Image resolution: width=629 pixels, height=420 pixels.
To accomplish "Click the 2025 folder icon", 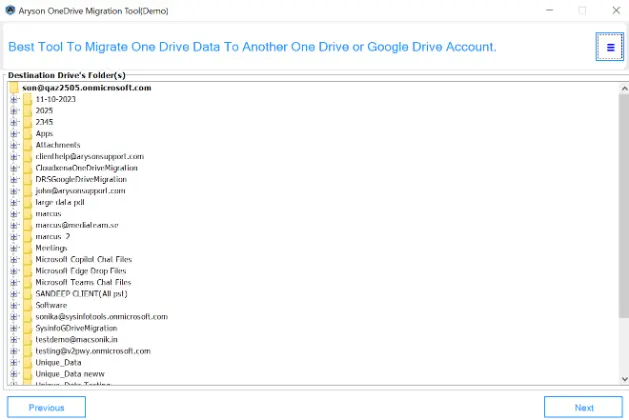I will point(27,111).
